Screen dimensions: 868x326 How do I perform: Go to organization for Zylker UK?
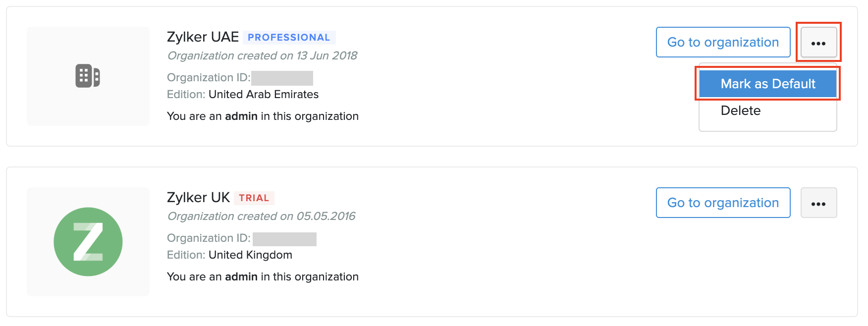(x=723, y=203)
